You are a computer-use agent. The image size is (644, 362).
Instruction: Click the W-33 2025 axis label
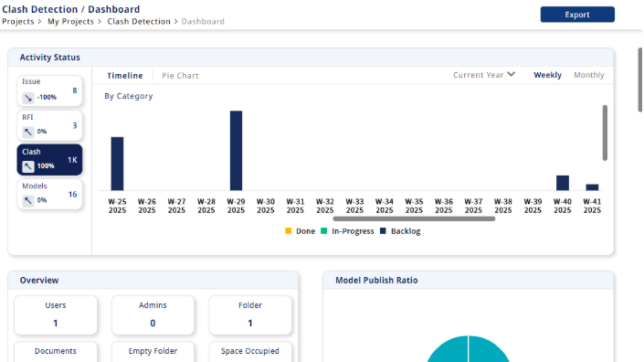(x=354, y=206)
